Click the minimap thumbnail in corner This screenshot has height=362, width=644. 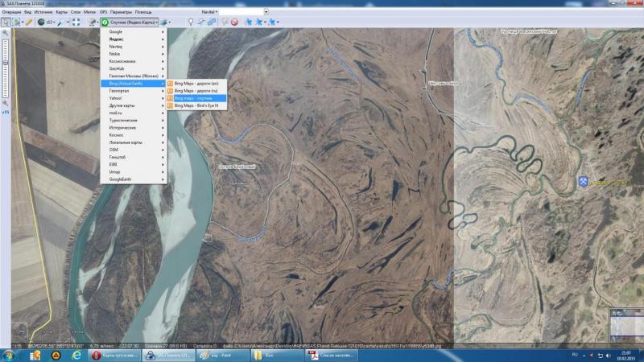(x=627, y=325)
